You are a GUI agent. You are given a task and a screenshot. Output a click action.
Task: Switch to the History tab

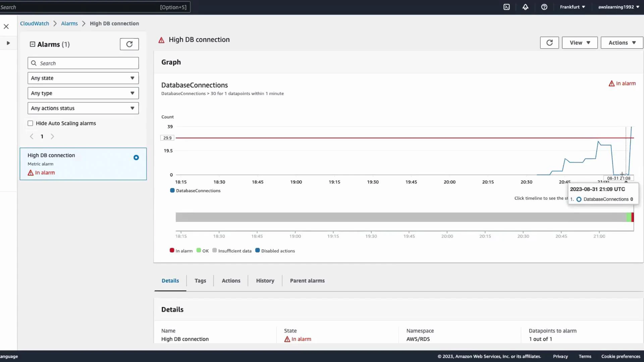(265, 281)
